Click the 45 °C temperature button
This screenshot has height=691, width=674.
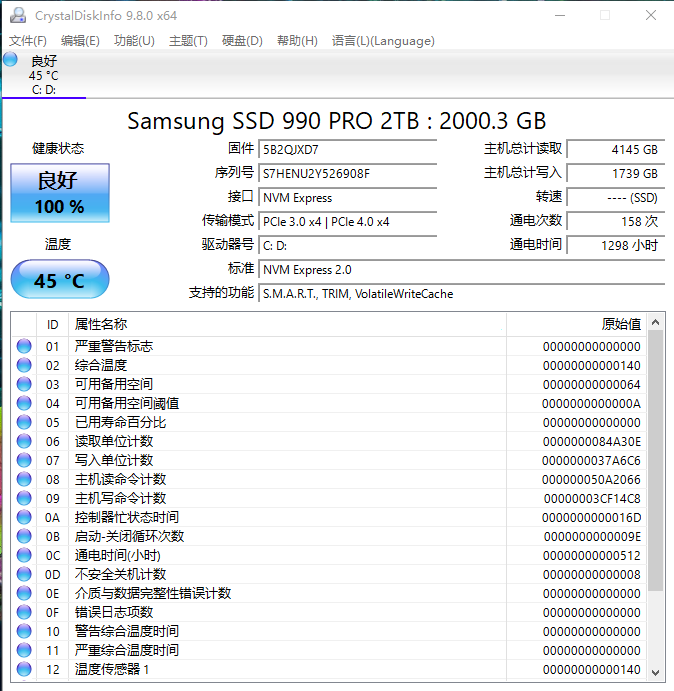coord(60,279)
